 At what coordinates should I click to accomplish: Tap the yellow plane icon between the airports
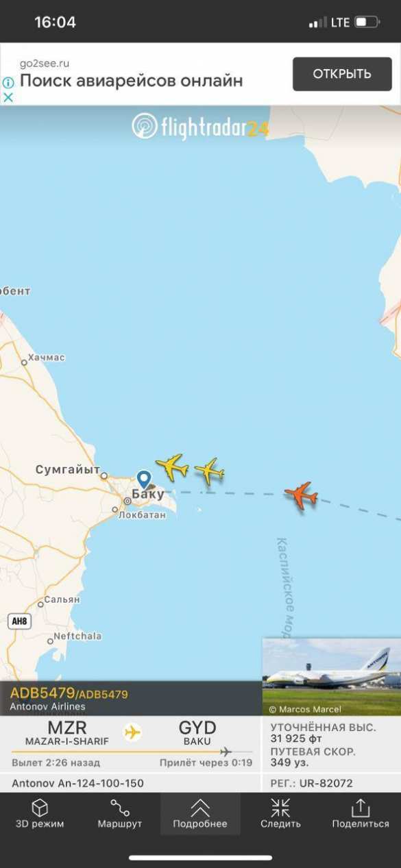coord(132,732)
